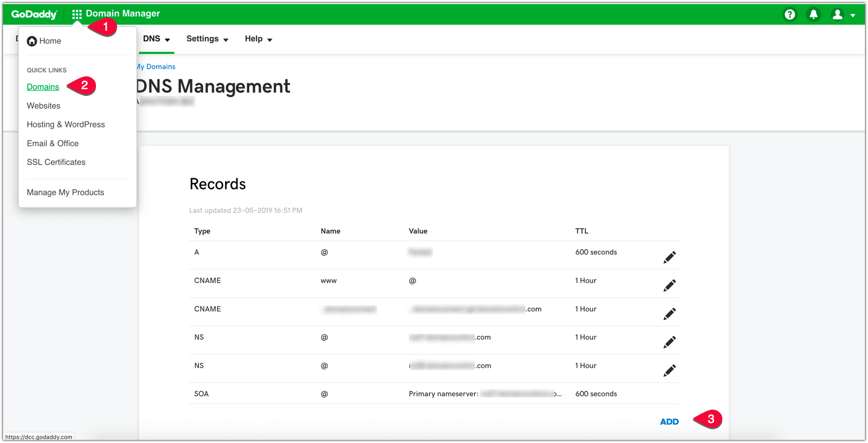Screen dimensions: 868x443
Task: Edit the CNAME record with 1 Hour TTL ending .com
Action: pyautogui.click(x=669, y=314)
